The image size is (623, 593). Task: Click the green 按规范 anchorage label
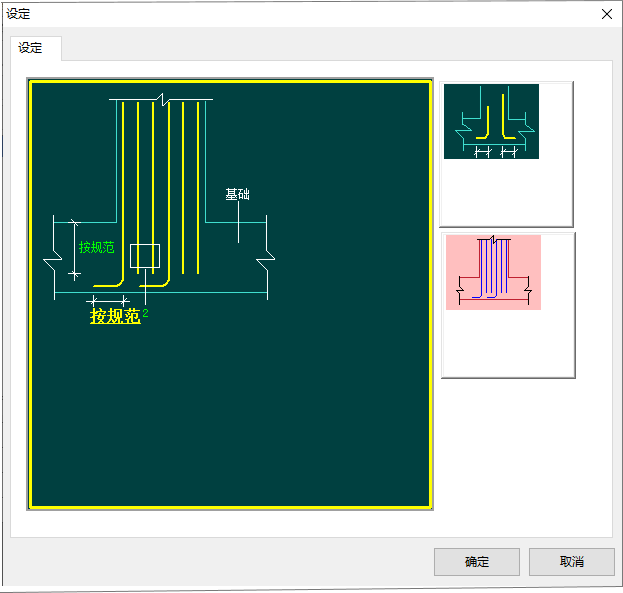96,248
